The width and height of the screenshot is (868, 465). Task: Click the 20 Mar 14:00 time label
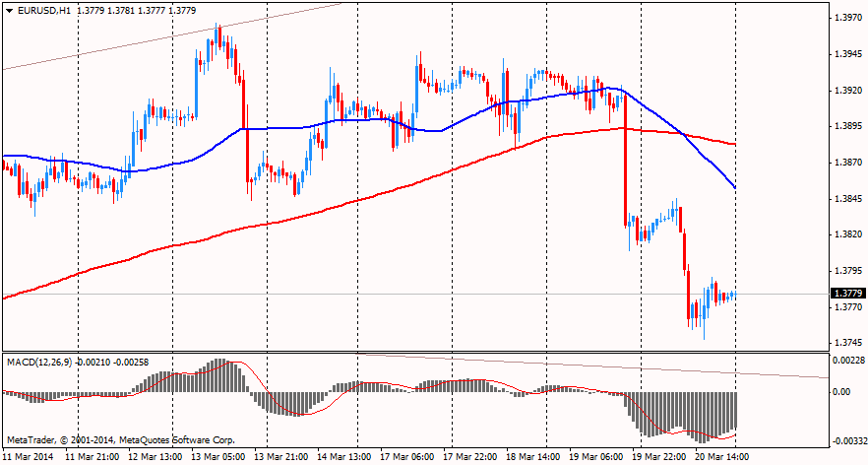[722, 456]
